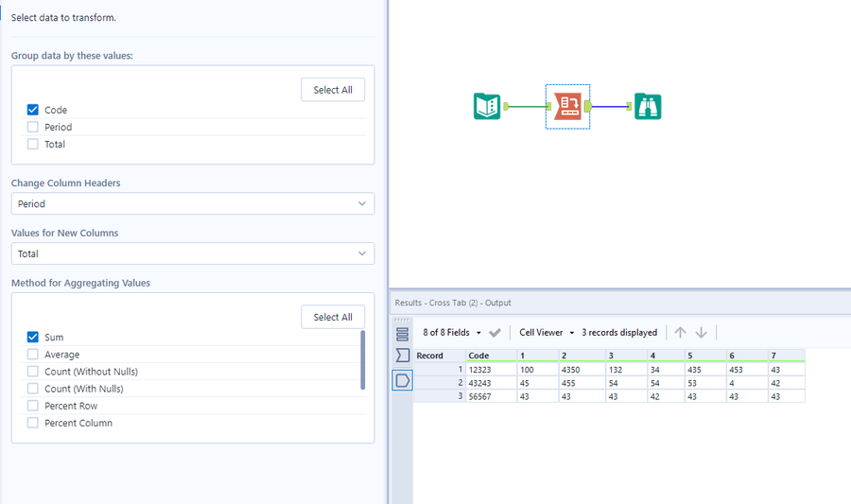Select cell with code 43243
This screenshot has height=504, width=851.
(491, 383)
